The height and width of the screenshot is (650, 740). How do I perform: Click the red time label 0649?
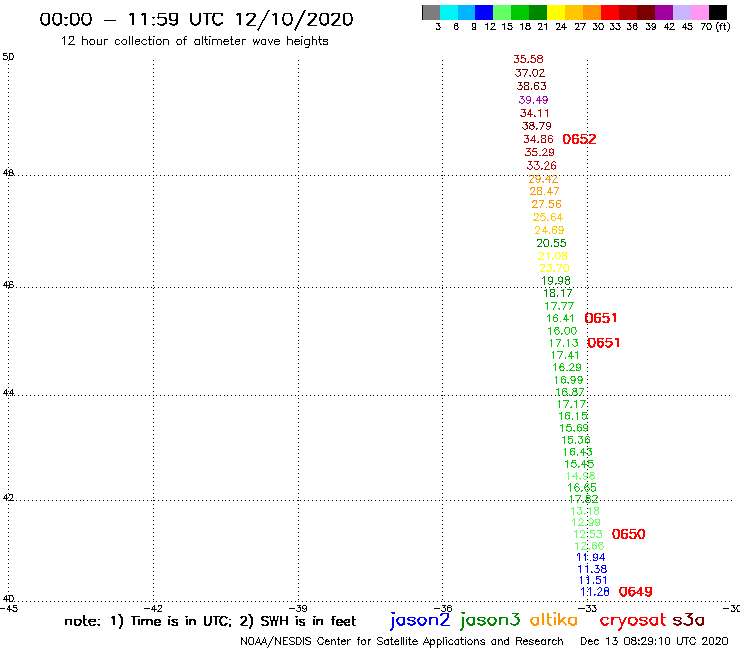click(636, 592)
